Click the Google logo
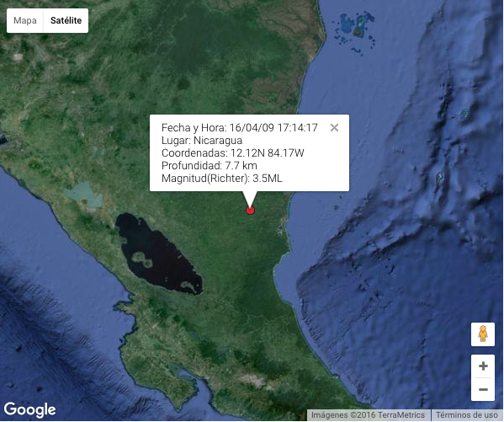The image size is (504, 422). point(30,409)
